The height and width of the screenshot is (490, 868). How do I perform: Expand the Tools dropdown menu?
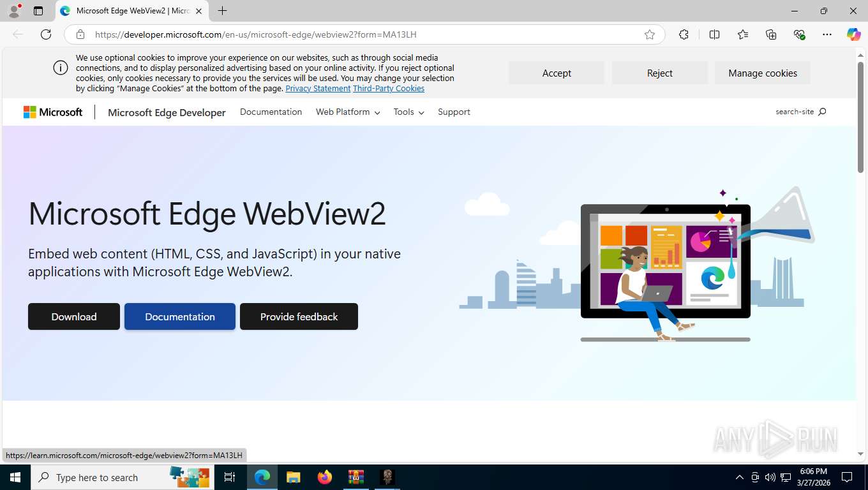pos(408,112)
